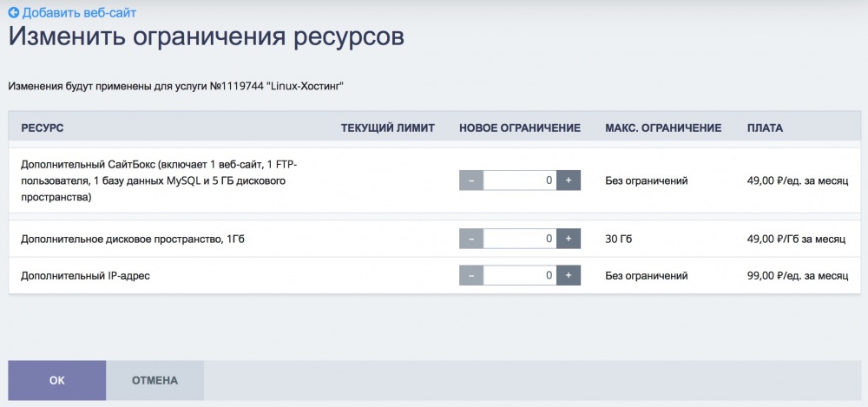Click the back arrow icon beside Добавить веб-сайт
This screenshot has width=868, height=407.
pyautogui.click(x=13, y=13)
